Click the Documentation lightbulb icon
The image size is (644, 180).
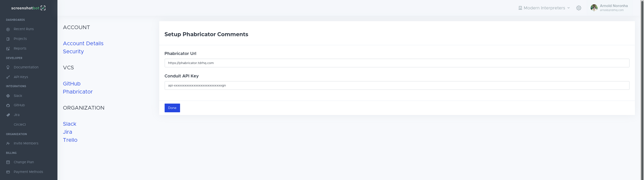8,67
